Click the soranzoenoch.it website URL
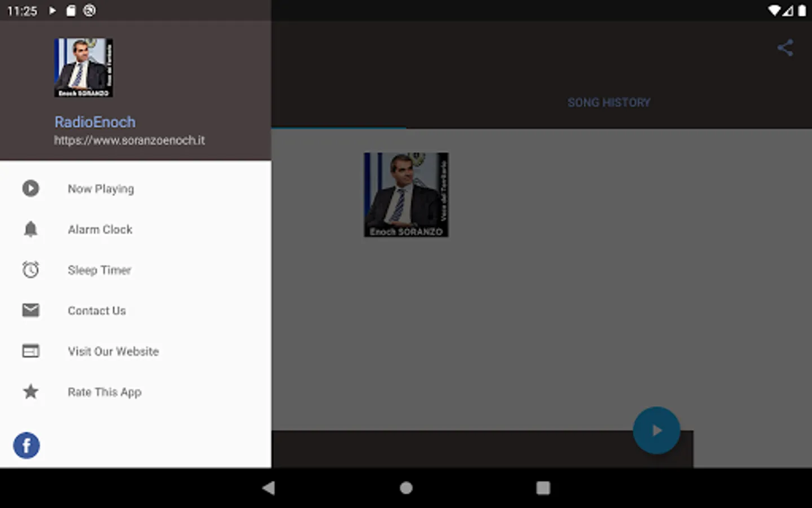The height and width of the screenshot is (508, 812). pyautogui.click(x=129, y=140)
